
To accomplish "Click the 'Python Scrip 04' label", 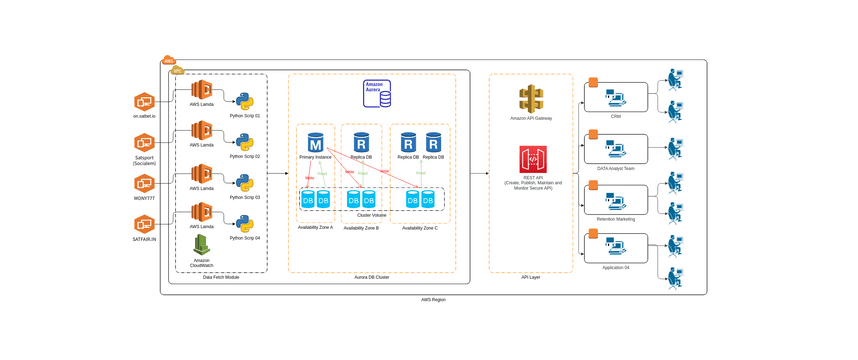I will [x=245, y=238].
